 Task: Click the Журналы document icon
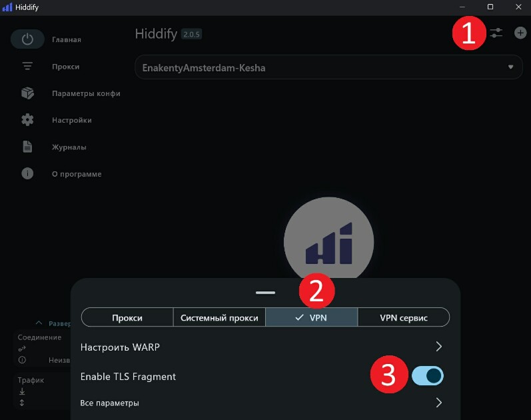(27, 147)
